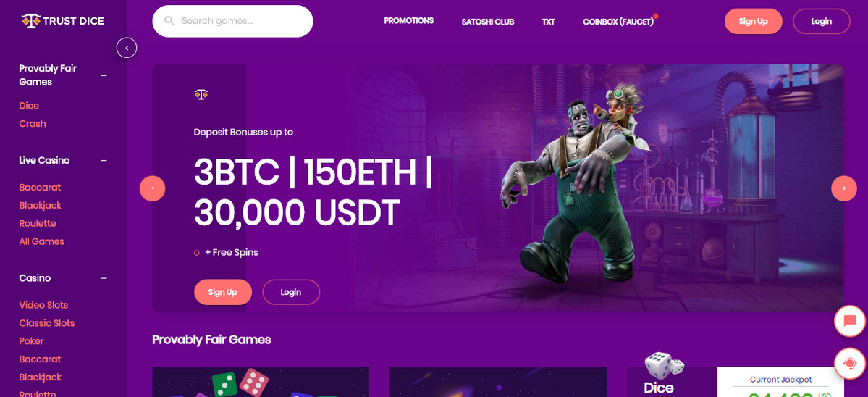Open the green and pink dice game thumbnail
This screenshot has width=868, height=397.
pos(261,382)
